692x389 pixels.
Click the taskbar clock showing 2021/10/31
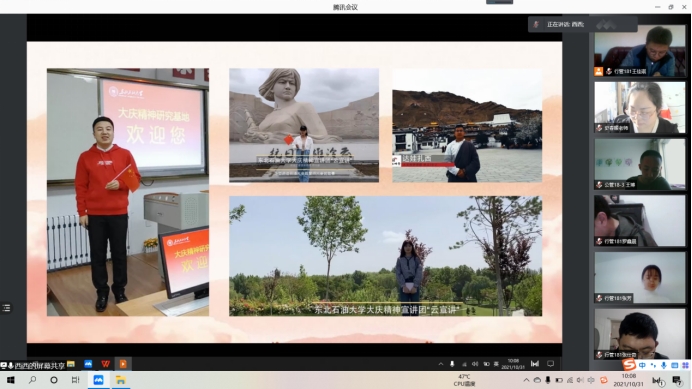[629, 380]
